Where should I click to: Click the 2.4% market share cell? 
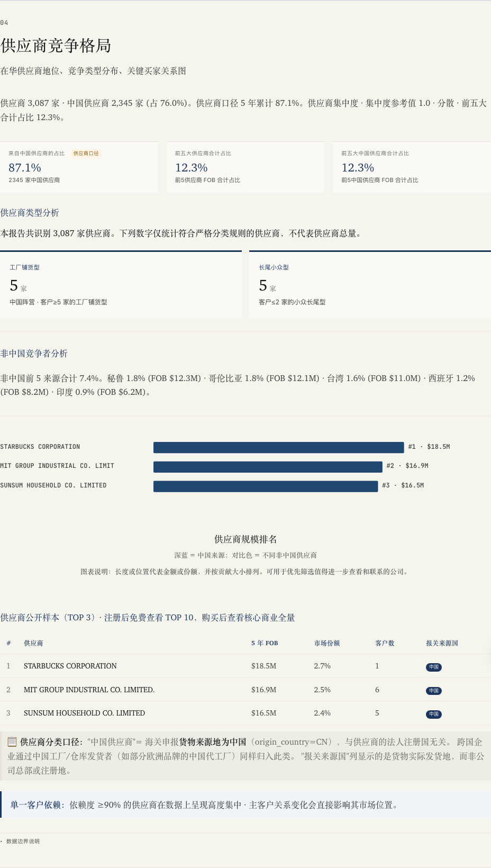(322, 713)
